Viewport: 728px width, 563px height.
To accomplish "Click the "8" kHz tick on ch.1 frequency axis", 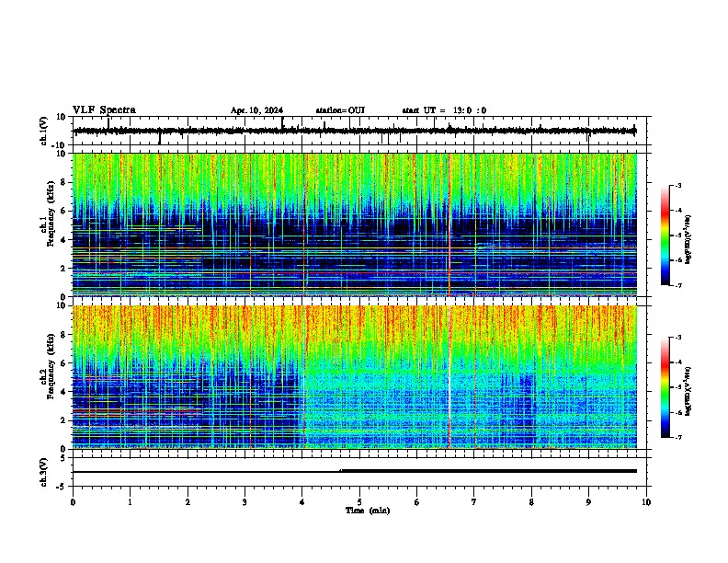I will [65, 182].
